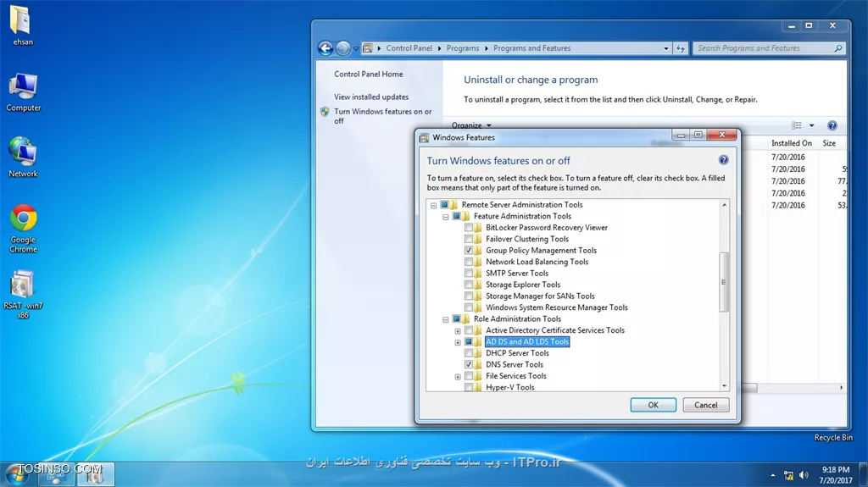Viewport: 868px width, 487px height.
Task: Check Network Load Balancing Tools
Action: [468, 262]
